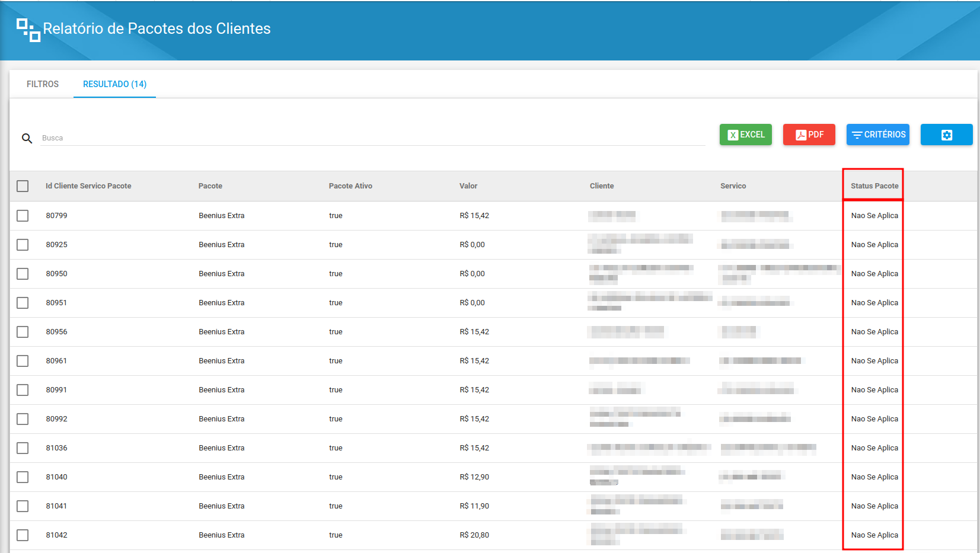Check the row 80925 checkbox
The height and width of the screenshot is (553, 980).
[x=23, y=245]
